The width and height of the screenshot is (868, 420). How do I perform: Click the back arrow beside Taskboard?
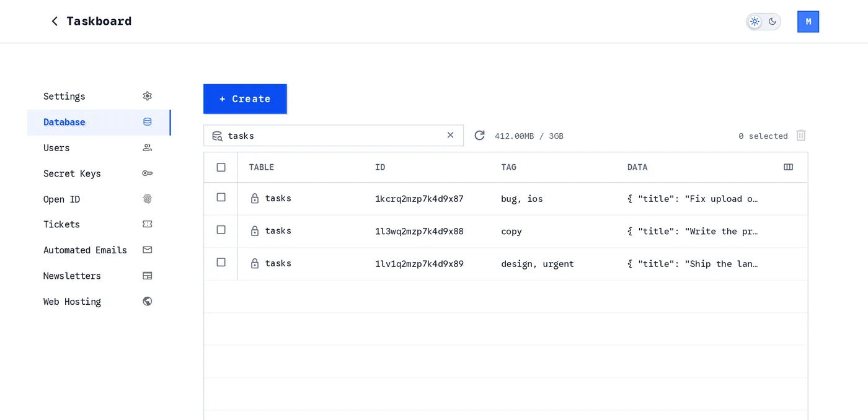pyautogui.click(x=55, y=22)
